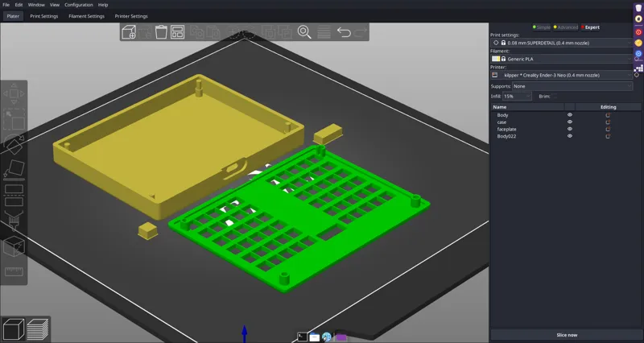
Task: Select the Measure ruler tool
Action: (x=14, y=271)
